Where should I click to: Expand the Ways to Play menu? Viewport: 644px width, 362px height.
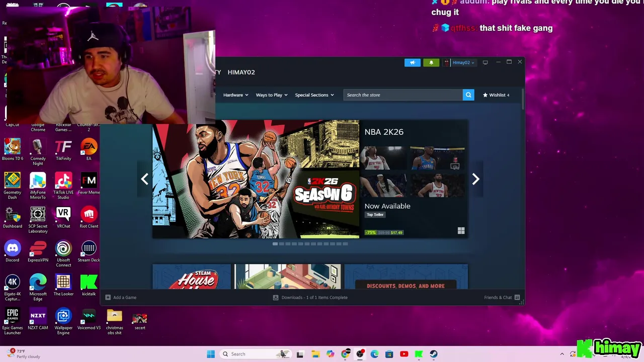pyautogui.click(x=272, y=95)
